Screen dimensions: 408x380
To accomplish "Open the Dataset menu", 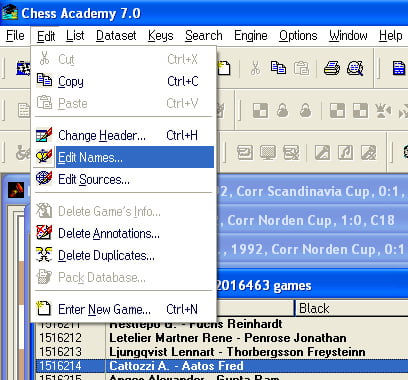I will coord(116,36).
